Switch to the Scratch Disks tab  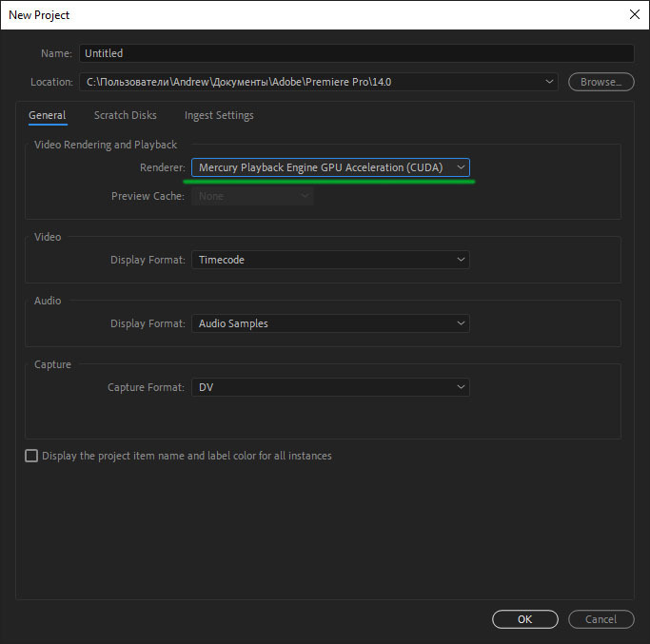[125, 115]
